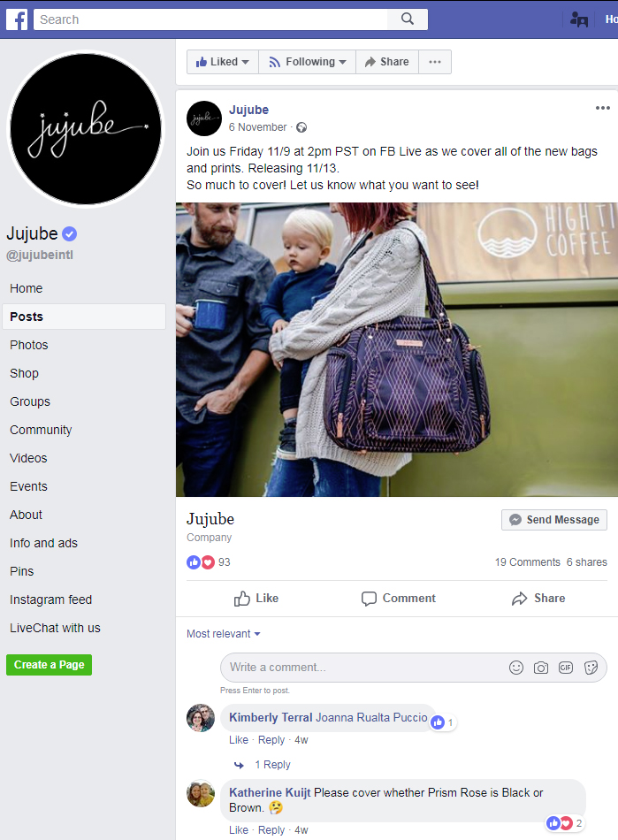Expand the Following dropdown
Screen dimensions: 618x840
(308, 62)
